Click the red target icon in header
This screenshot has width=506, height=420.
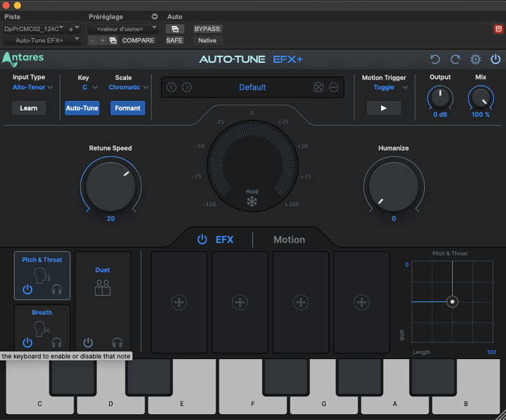pos(498,29)
